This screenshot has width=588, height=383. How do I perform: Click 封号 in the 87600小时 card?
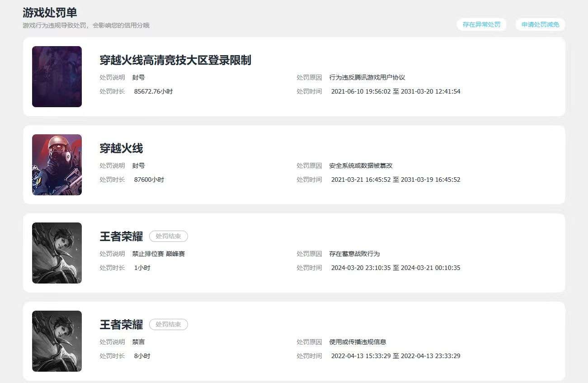coord(139,165)
